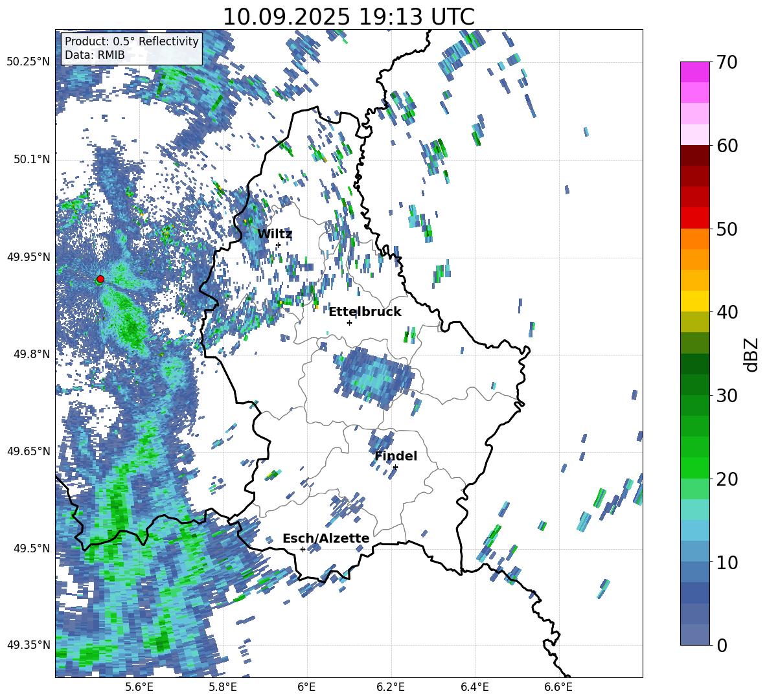The width and height of the screenshot is (767, 700).
Task: Click the 49.5°N latitude label
Action: coord(32,548)
